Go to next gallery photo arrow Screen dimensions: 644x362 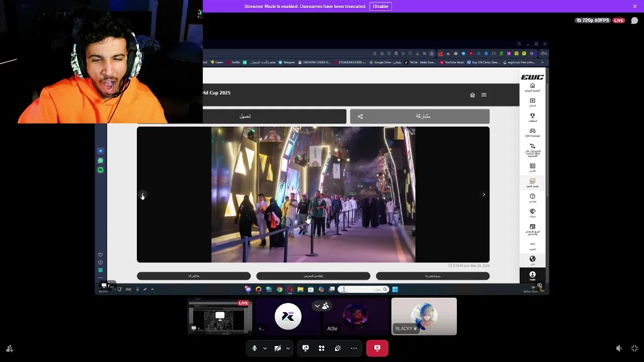click(x=484, y=195)
